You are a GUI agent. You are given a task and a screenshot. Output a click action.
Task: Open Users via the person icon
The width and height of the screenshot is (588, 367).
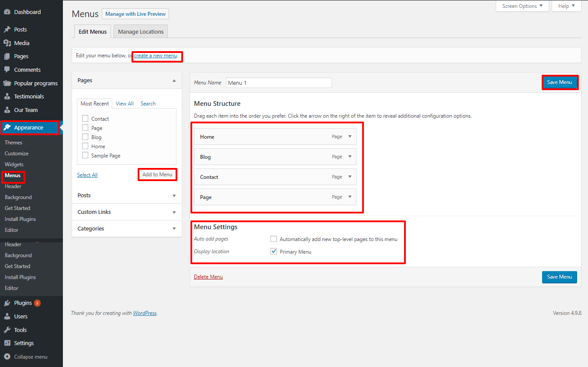pyautogui.click(x=7, y=316)
